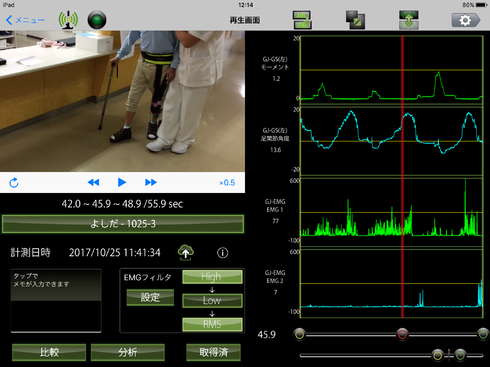Tap the green wireless sensor antenna icon
Viewport: 490px width, 367px height.
pos(68,20)
